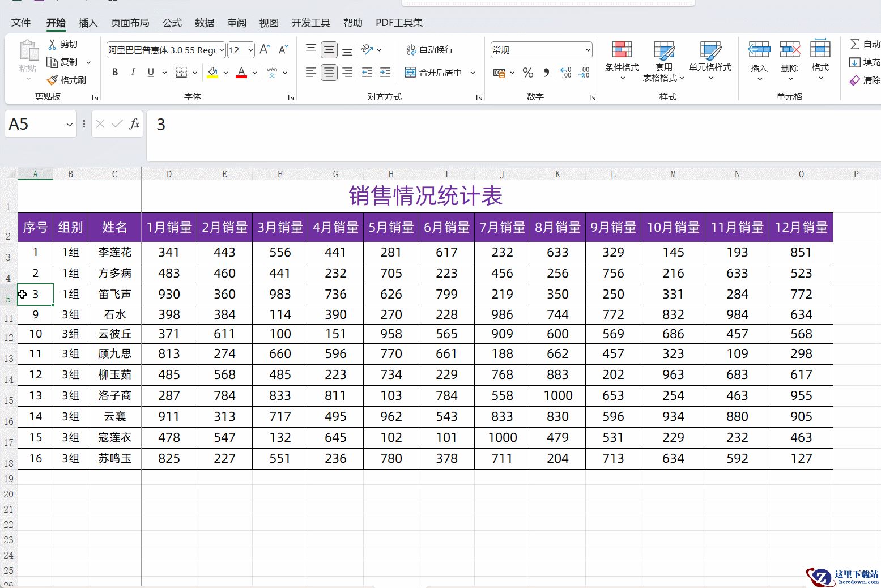The image size is (881, 588).
Task: Click the text orientation icon
Action: (x=367, y=50)
